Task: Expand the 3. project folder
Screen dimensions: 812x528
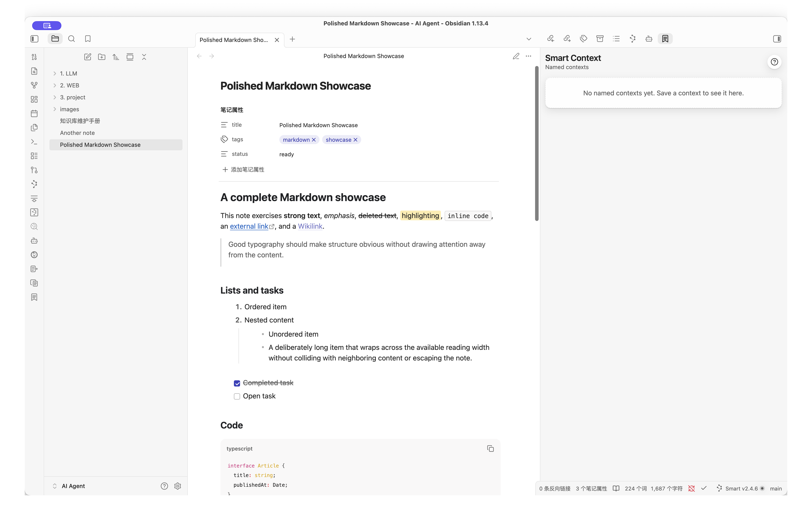Action: pyautogui.click(x=116, y=97)
